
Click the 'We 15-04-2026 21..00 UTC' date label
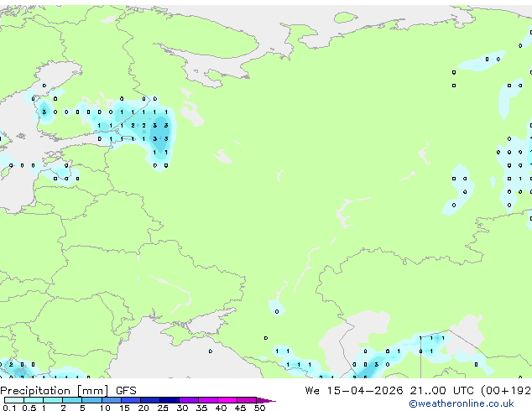click(x=389, y=390)
